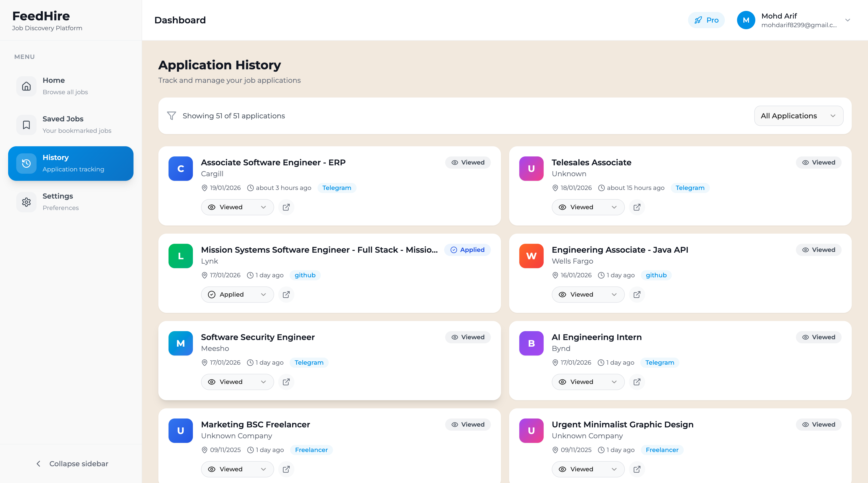Open the account chevron next to Mohd Arif

click(848, 20)
